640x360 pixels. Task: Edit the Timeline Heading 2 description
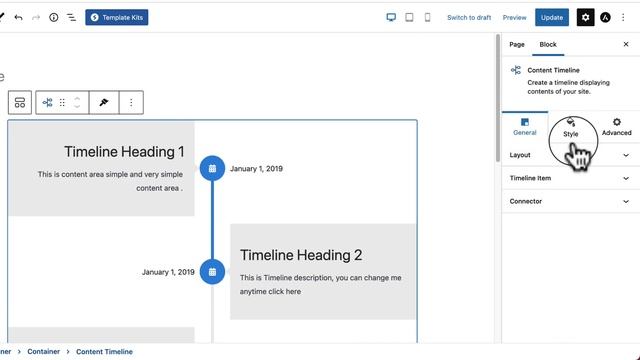320,284
